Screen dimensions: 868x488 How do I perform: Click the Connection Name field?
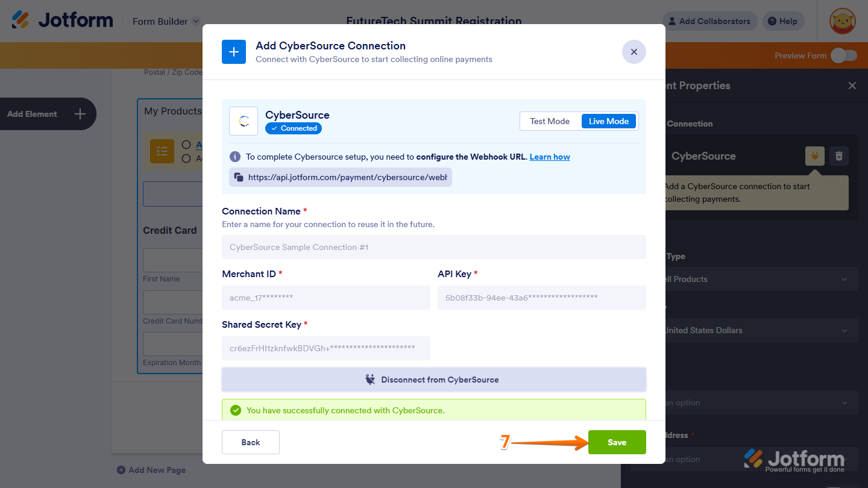tap(434, 247)
